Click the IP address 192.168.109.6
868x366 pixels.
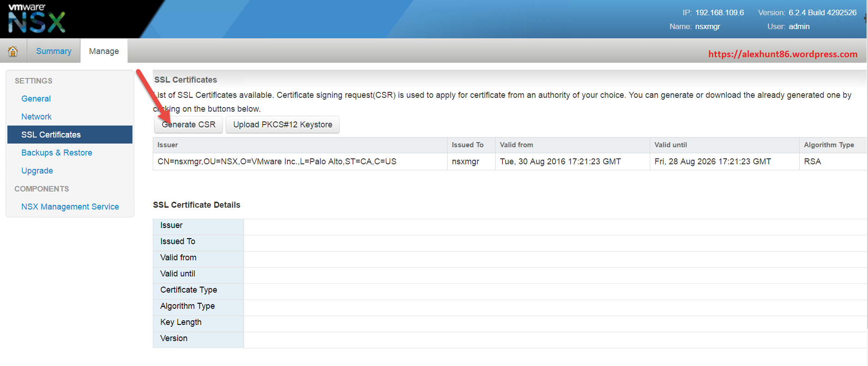click(x=719, y=12)
